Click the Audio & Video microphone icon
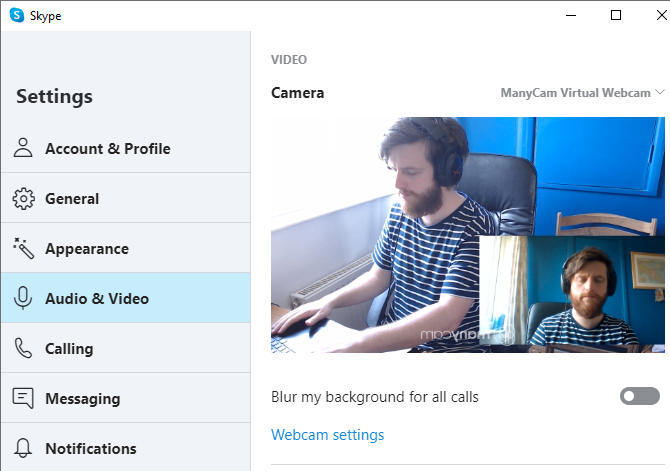Viewport: 670px width, 471px height. [23, 299]
